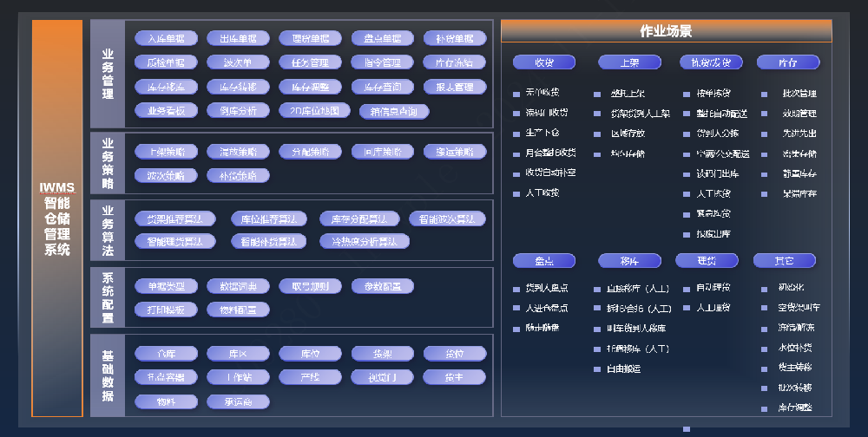
Task: Select the 盘点单据 pill
Action: (x=383, y=38)
